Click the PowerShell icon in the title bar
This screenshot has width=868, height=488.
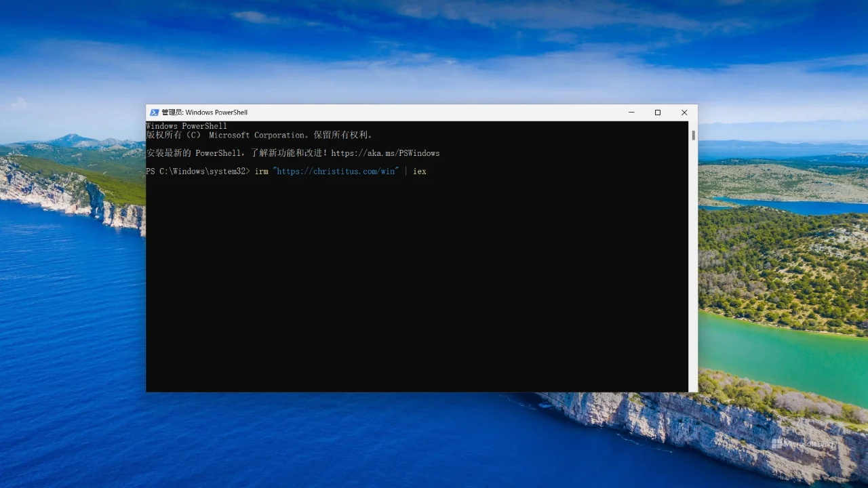click(154, 113)
